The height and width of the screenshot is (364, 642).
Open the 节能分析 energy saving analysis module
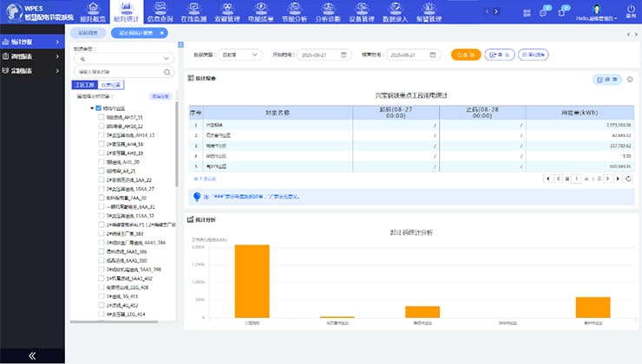[x=296, y=12]
